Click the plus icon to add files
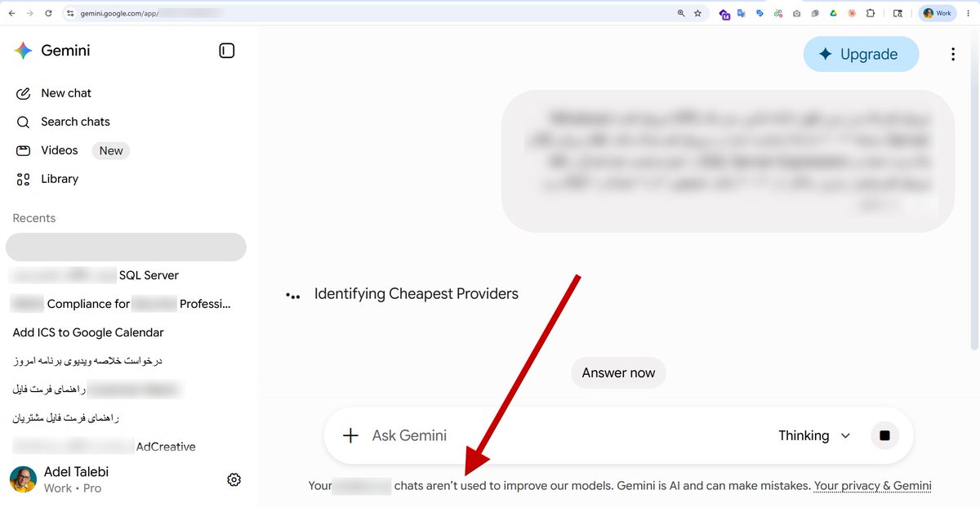 pos(350,435)
